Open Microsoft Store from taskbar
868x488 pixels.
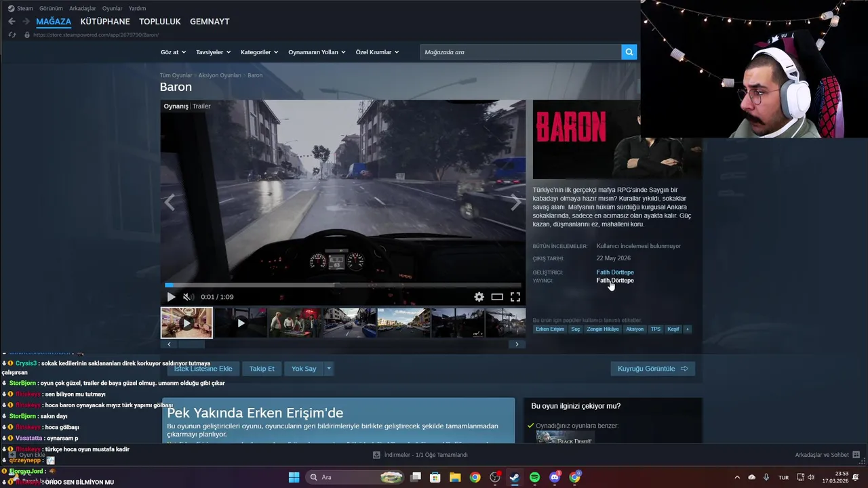pyautogui.click(x=435, y=477)
